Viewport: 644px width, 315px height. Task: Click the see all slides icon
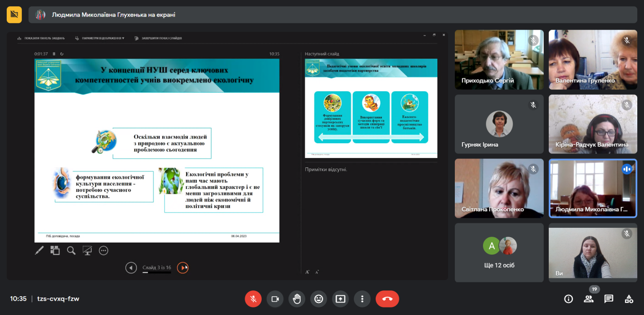55,251
